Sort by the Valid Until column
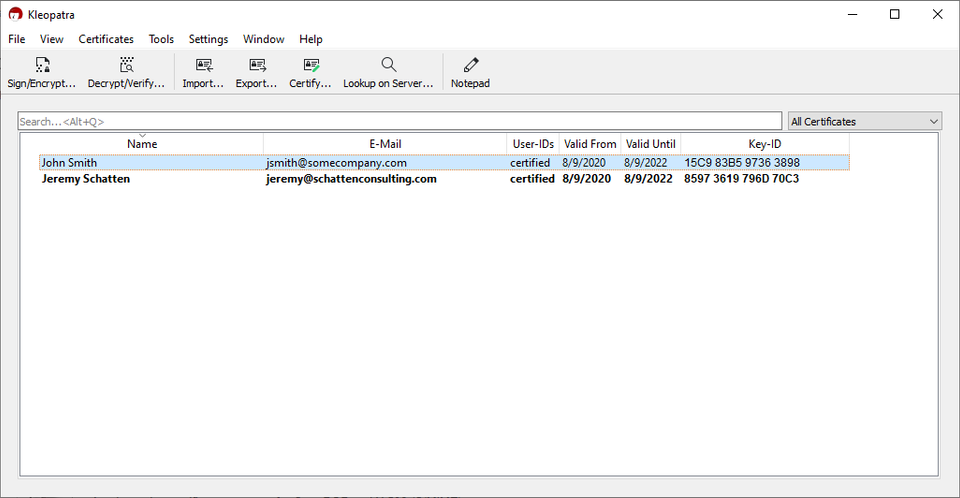 coord(651,144)
